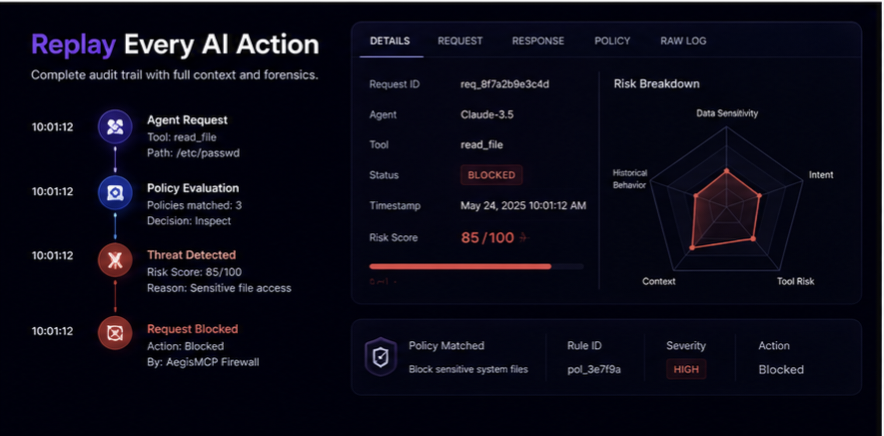Click the 'Replay Every AI Action' heading
The height and width of the screenshot is (436, 884).
(175, 45)
